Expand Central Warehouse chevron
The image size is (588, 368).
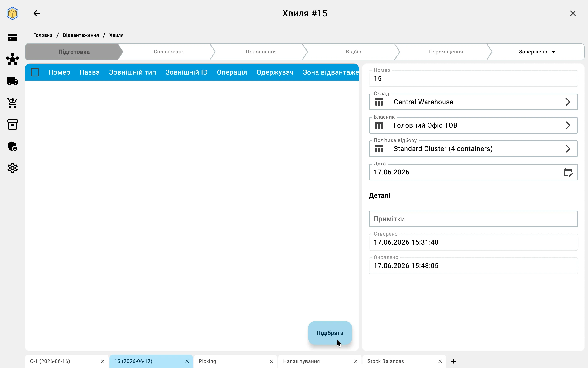568,102
